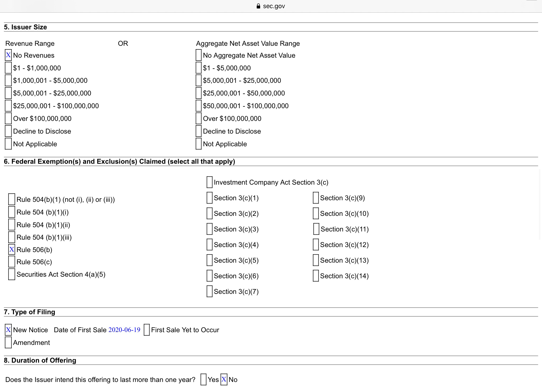Image resolution: width=542 pixels, height=392 pixels.
Task: Tick the Section 3(c)(9) checkbox
Action: (x=316, y=198)
